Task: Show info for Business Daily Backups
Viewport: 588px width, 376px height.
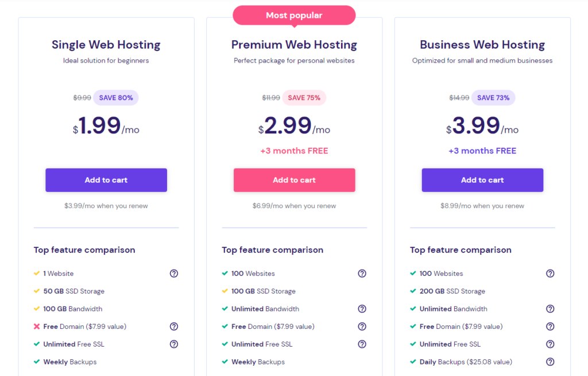Action: coord(550,362)
